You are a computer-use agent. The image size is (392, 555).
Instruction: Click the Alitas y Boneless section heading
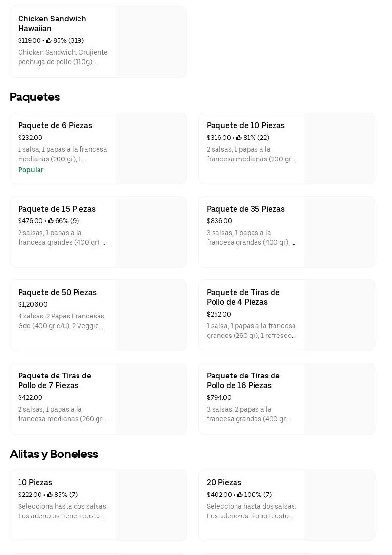54,454
